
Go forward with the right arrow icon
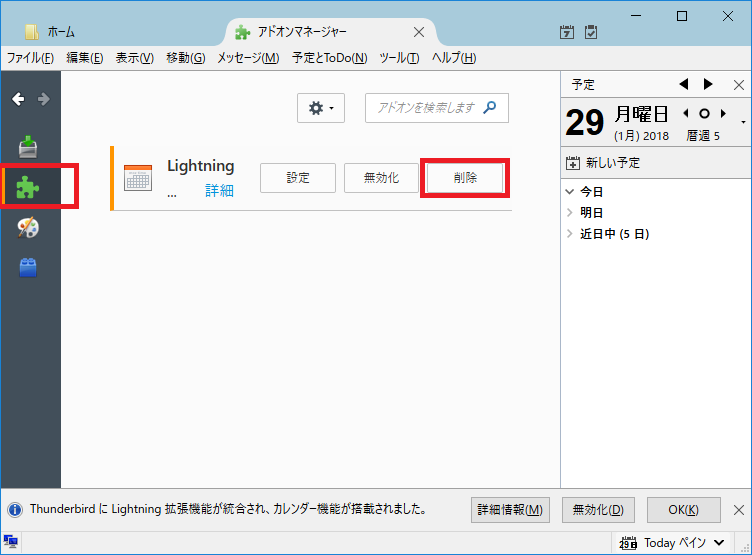coord(44,99)
